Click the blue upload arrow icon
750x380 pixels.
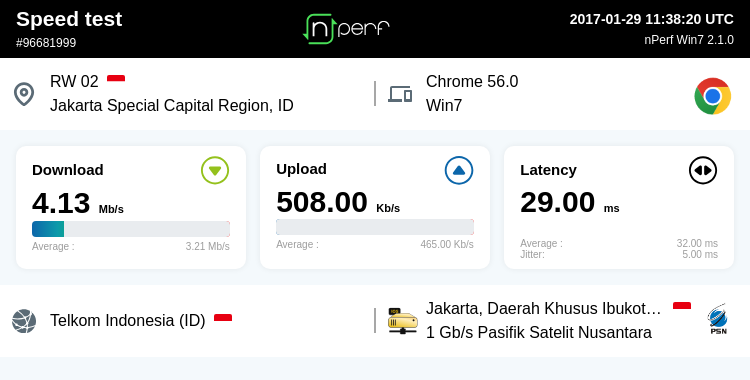click(x=459, y=170)
